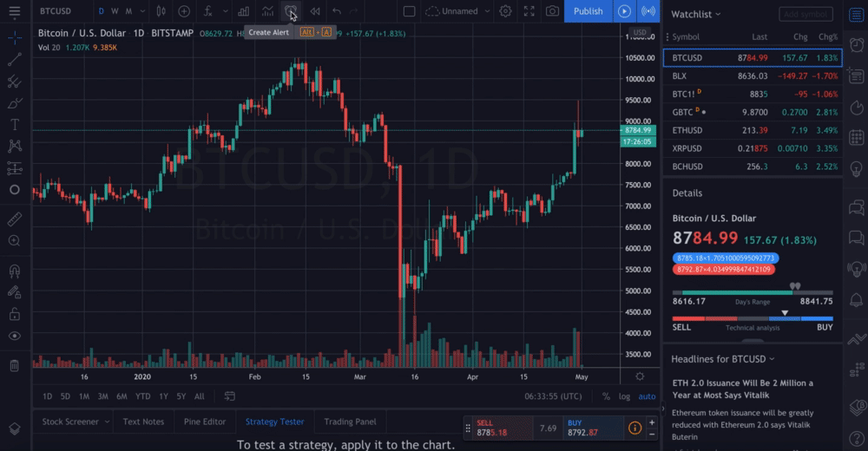Open the Trading Panel tab
This screenshot has width=868, height=451.
click(350, 422)
